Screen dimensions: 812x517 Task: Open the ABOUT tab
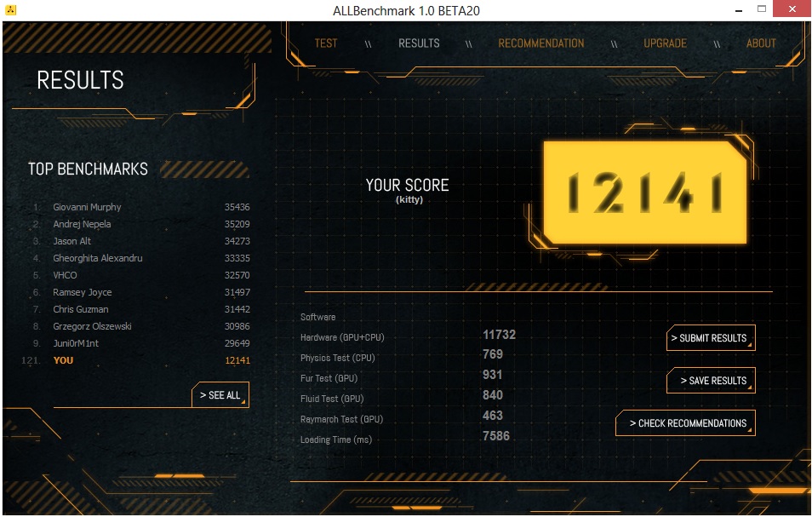pos(761,43)
